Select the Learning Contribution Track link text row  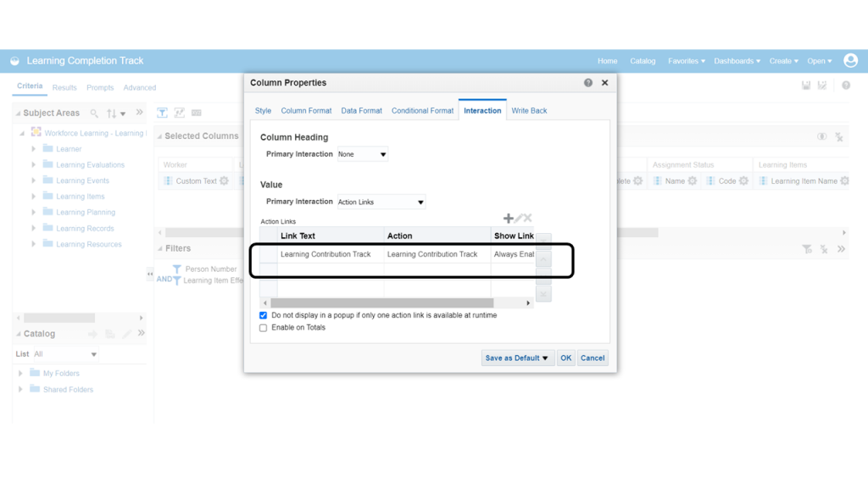tap(325, 254)
